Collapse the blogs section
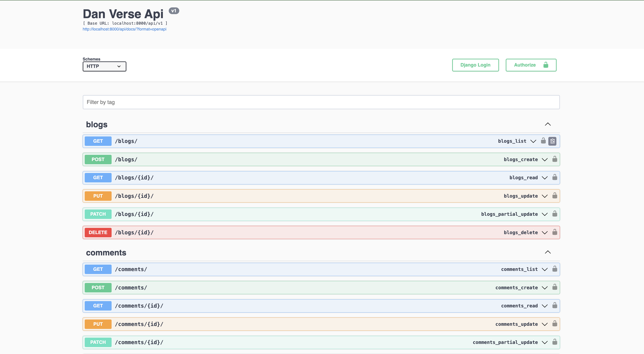Screen dimensions: 644x354 548,124
